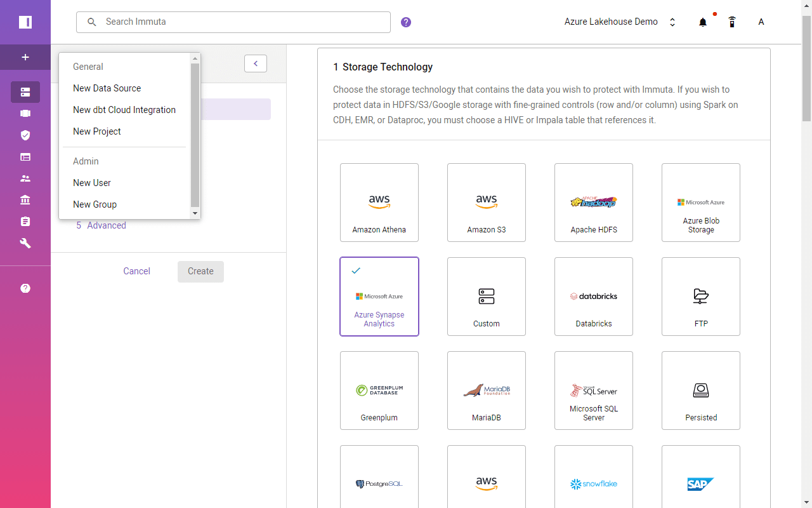Jump to step 5 Advanced
The image size is (812, 508).
(101, 225)
